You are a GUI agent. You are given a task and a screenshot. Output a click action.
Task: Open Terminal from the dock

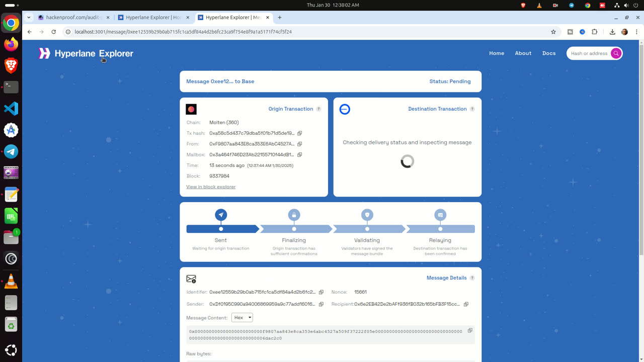point(11,86)
